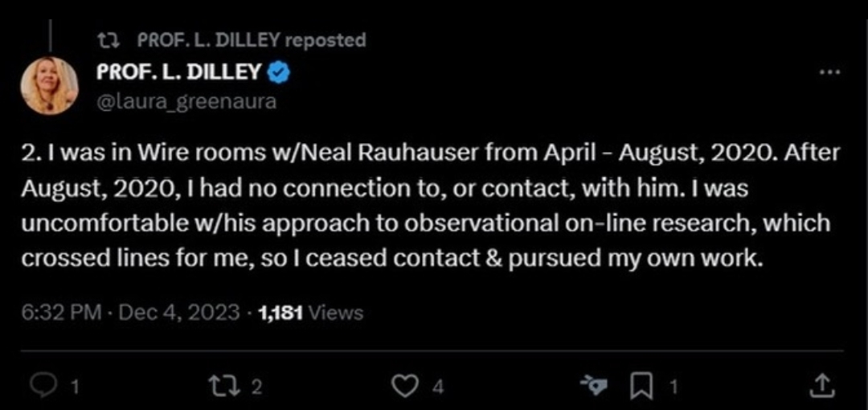Click the Dec 4, 2023 date
This screenshot has width=868, height=410.
pos(179,314)
